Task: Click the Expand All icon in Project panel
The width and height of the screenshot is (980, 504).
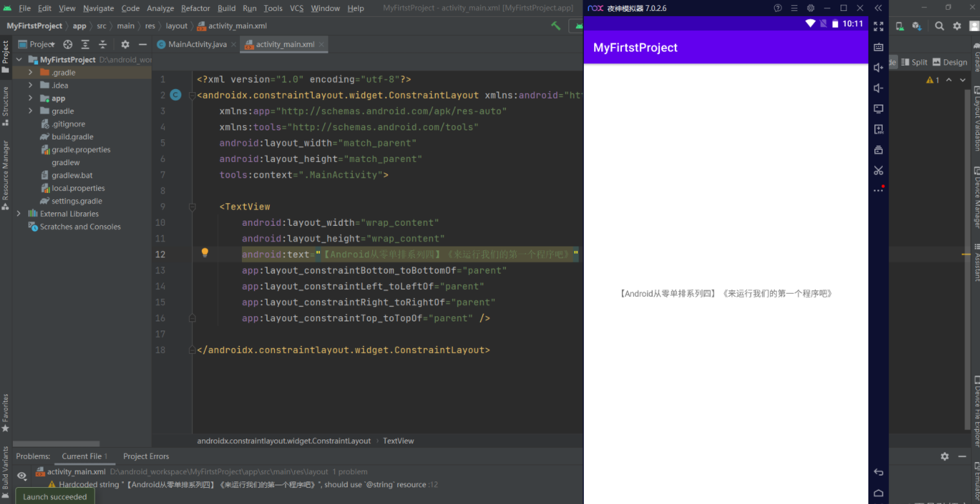Action: 85,45
